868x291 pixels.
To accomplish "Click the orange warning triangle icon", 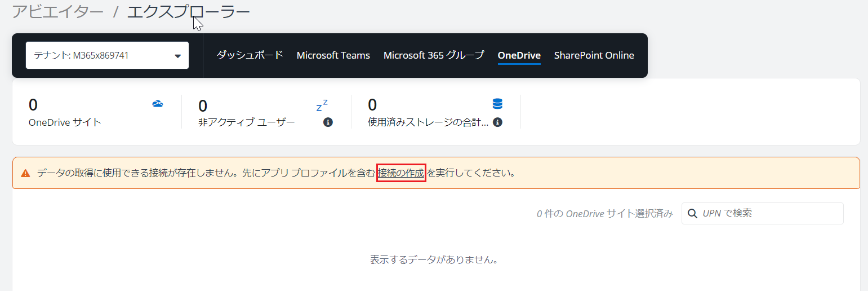I will pos(25,173).
